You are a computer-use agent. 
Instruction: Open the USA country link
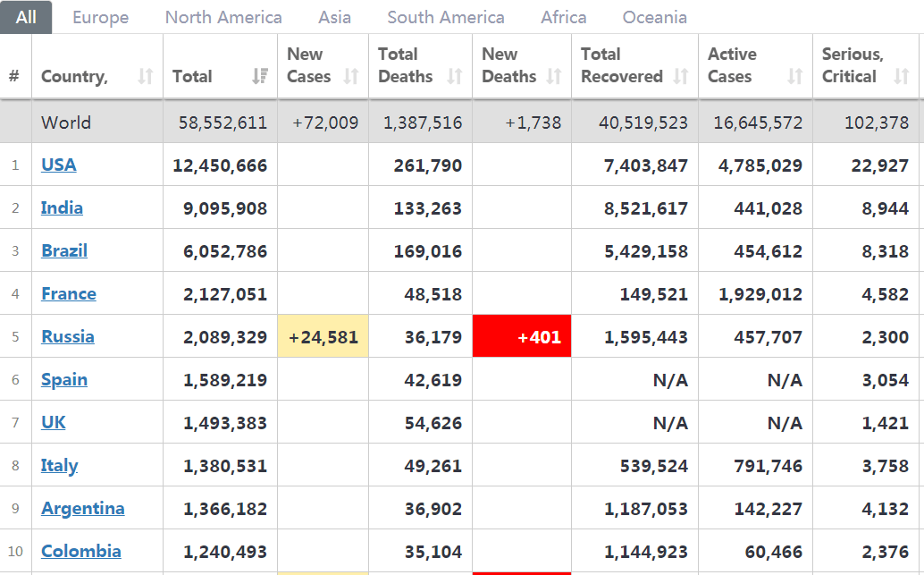pos(58,165)
